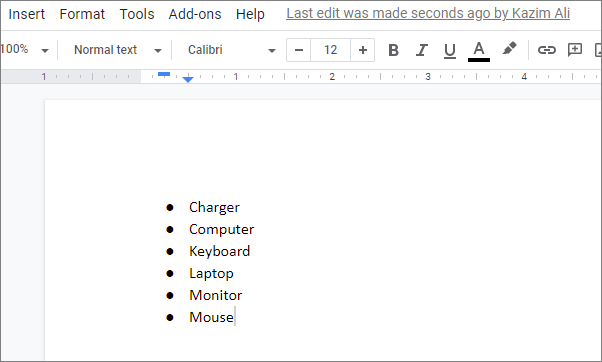Select the highlight color pen icon
Viewport: 602px width, 362px height.
(x=509, y=49)
